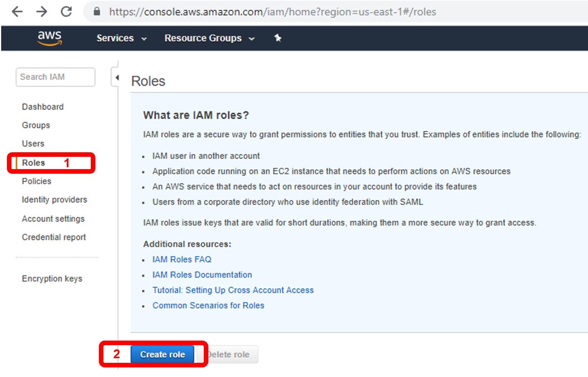This screenshot has width=588, height=377.
Task: Select Roles in the navigation pane
Action: pyautogui.click(x=33, y=163)
